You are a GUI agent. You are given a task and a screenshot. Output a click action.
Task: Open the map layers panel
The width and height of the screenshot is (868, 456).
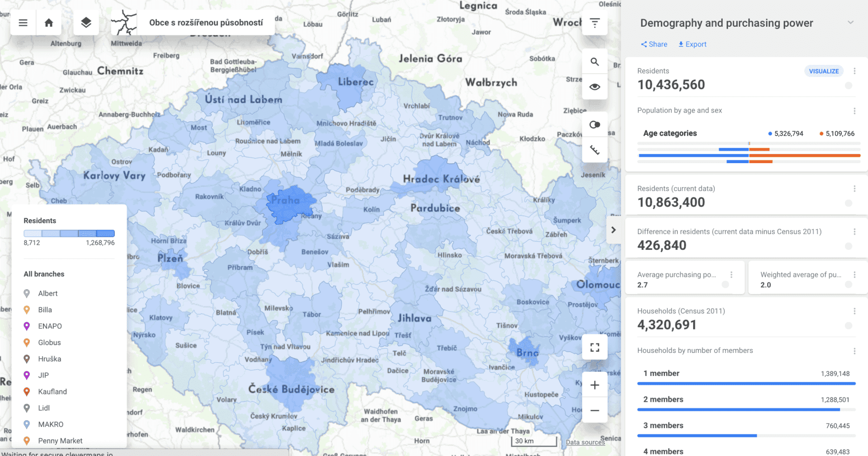tap(86, 22)
